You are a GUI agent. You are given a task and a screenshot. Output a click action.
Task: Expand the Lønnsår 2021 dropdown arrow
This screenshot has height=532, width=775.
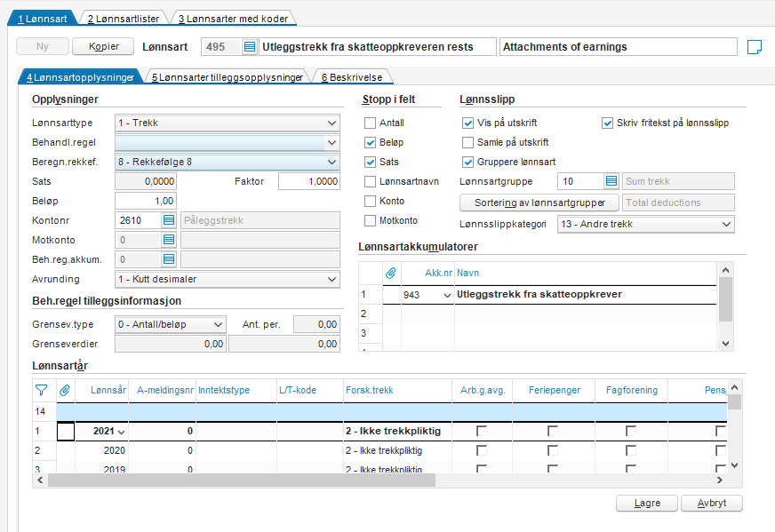121,432
